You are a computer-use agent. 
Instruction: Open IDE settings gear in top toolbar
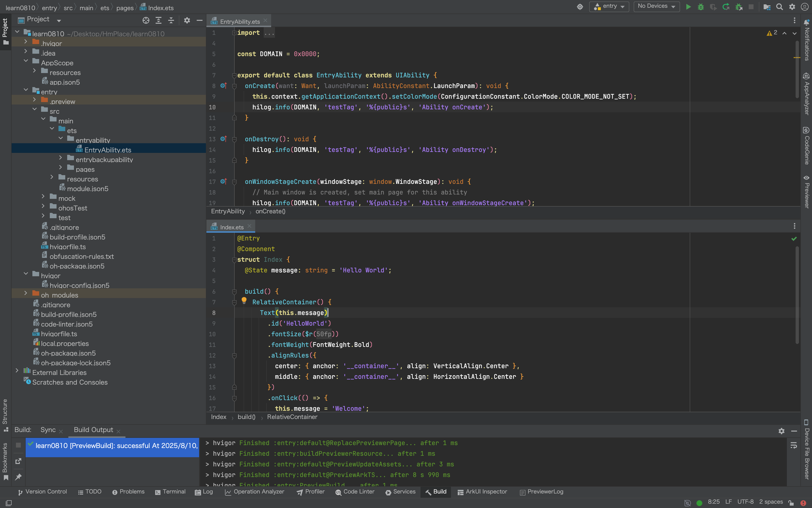792,7
